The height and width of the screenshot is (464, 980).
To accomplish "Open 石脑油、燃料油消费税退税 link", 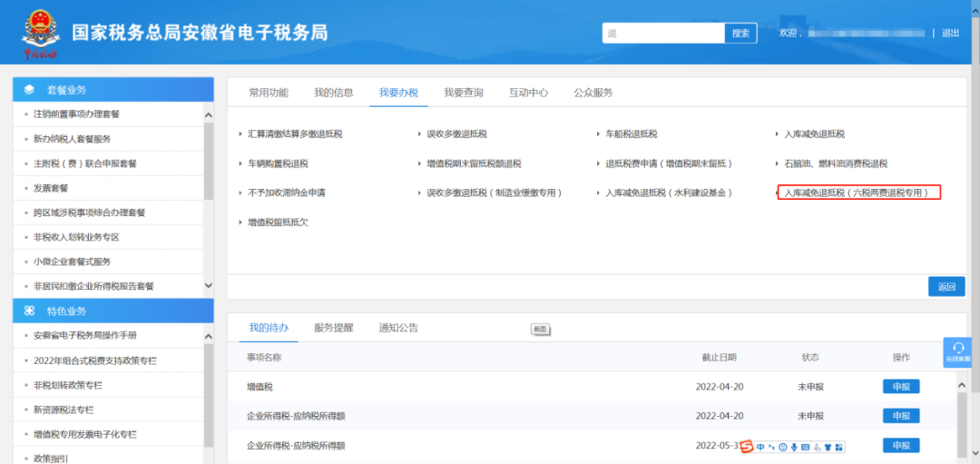I will [x=836, y=163].
